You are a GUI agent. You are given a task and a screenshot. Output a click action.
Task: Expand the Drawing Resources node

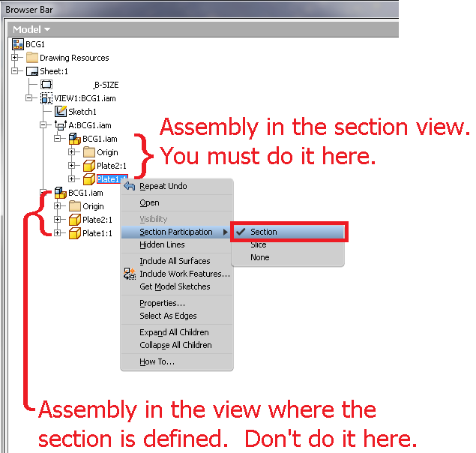(x=14, y=58)
